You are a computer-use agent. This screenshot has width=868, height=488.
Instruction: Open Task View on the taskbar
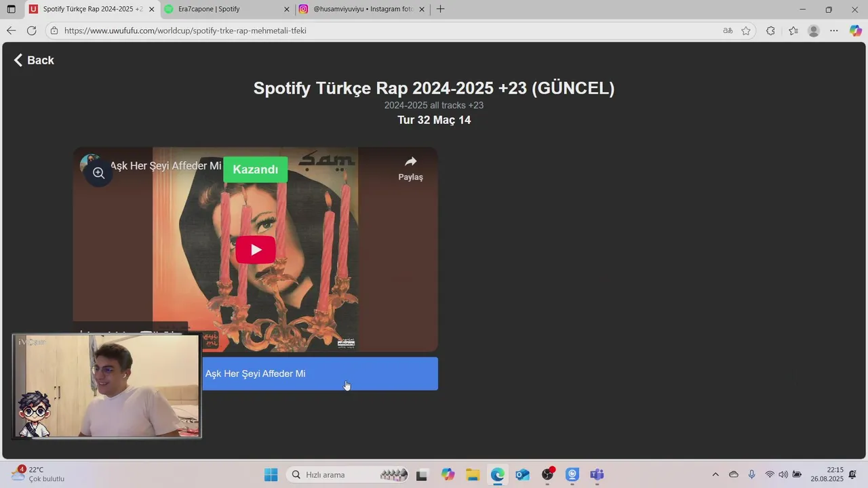pos(422,474)
